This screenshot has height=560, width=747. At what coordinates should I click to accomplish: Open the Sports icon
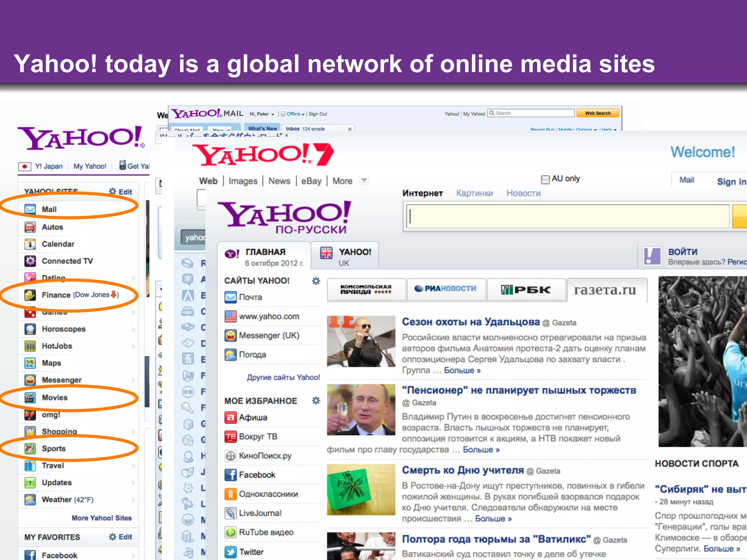[x=30, y=448]
